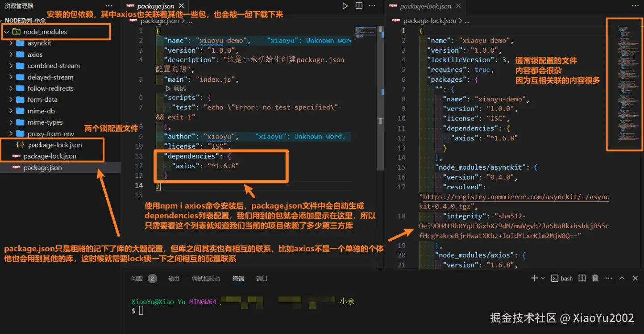
Task: Close the bottom terminal panel
Action: 636,278
